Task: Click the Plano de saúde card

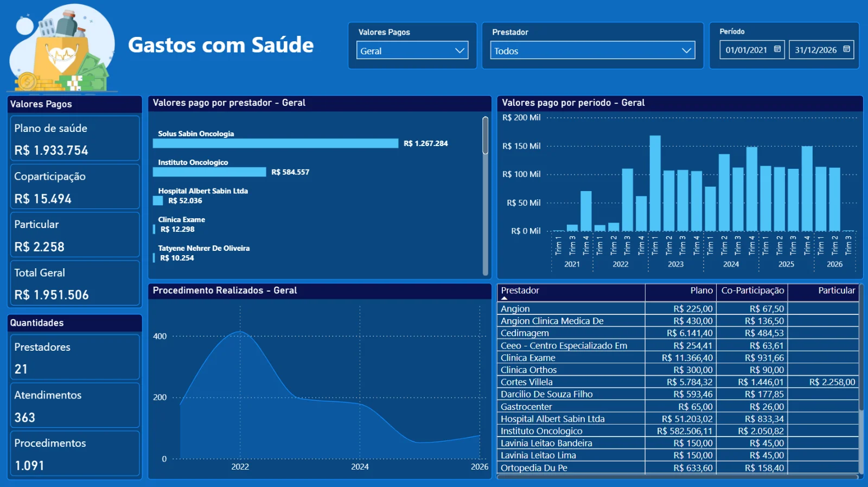Action: [75, 138]
